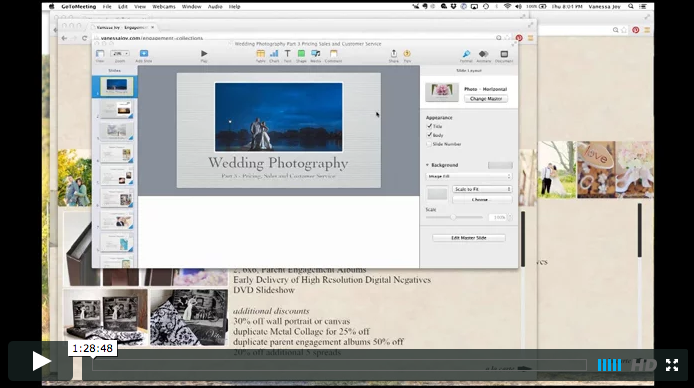Select the third slide thumbnail in navigator

(x=116, y=131)
